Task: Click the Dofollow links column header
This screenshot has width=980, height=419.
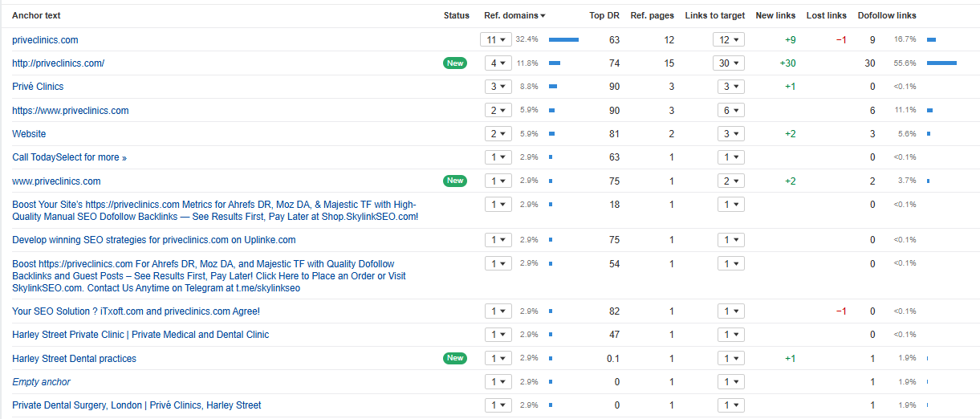Action: coord(886,15)
